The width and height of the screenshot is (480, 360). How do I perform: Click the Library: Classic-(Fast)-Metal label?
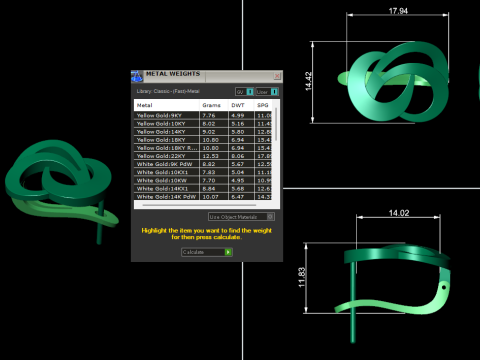pos(168,91)
